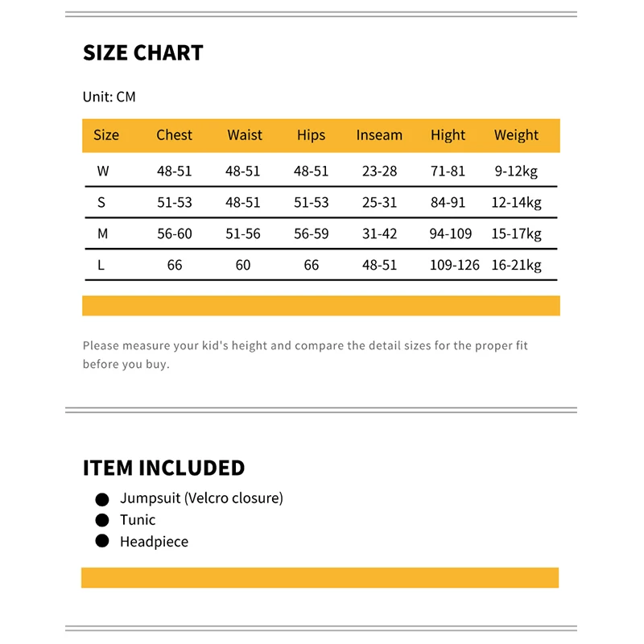This screenshot has height=644, width=644.
Task: Click the size L row label
Action: (x=101, y=265)
